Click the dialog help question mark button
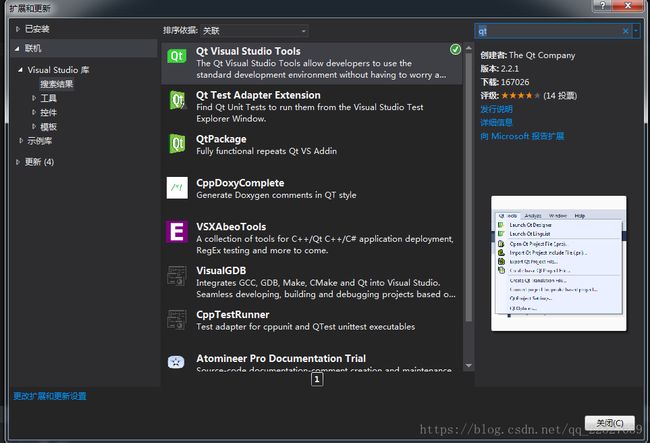 click(x=603, y=5)
